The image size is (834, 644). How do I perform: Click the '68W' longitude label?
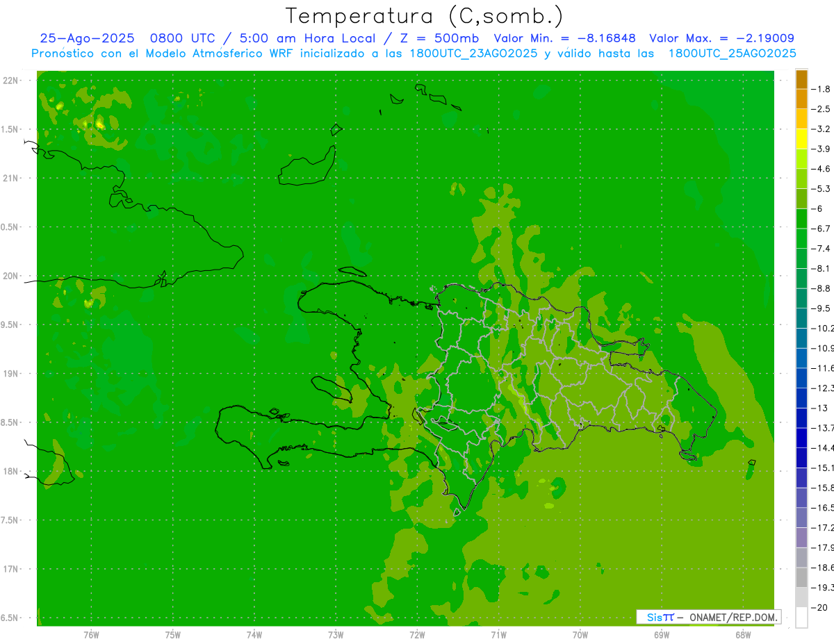coord(743,635)
